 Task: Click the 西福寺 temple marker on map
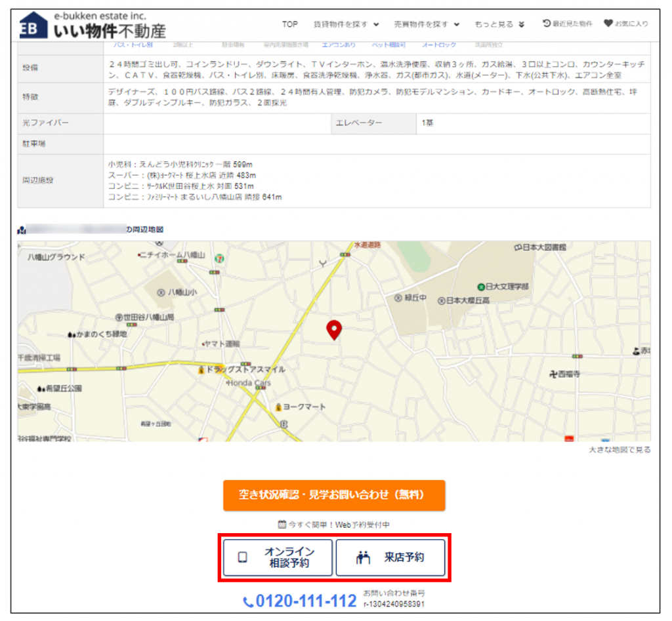coord(553,374)
